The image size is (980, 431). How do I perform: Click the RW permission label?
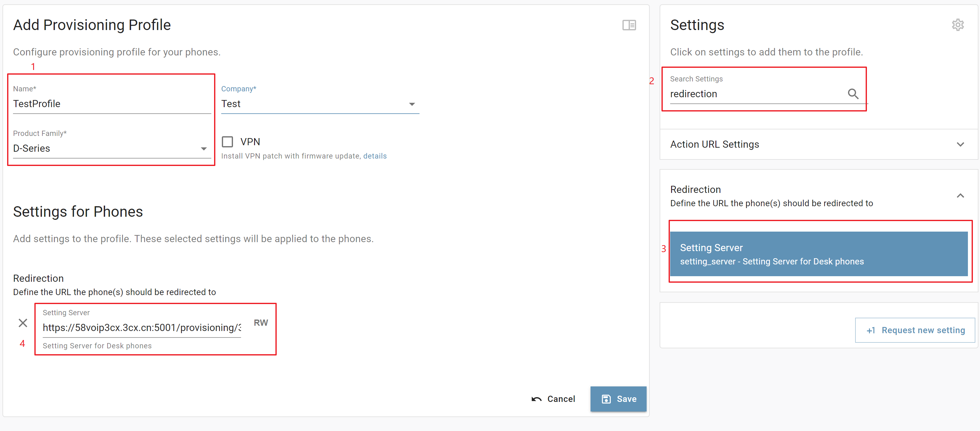coord(261,323)
